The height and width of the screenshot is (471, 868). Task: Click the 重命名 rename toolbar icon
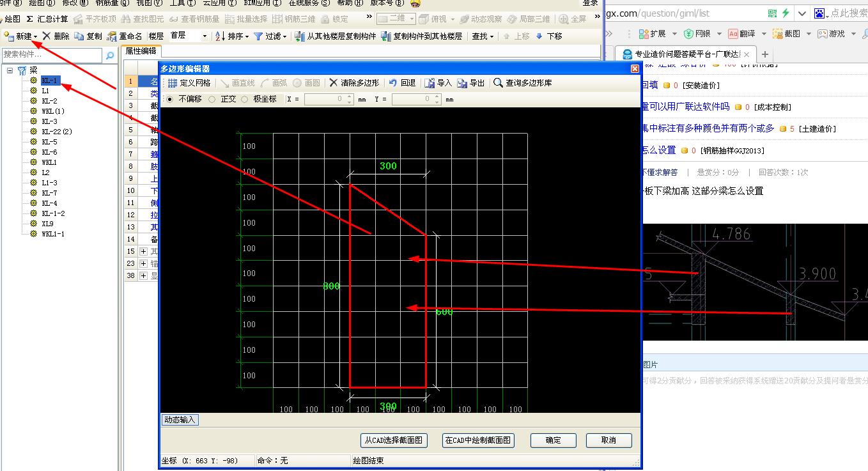click(125, 36)
